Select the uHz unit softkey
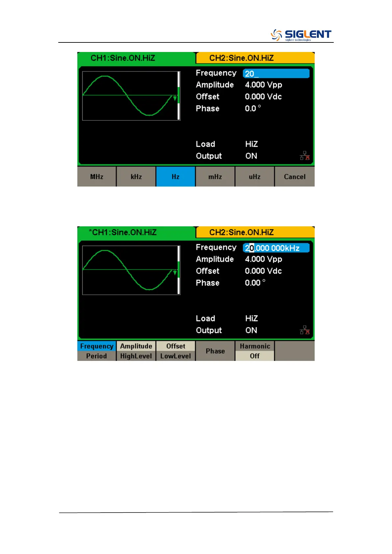392x554 pixels. (x=255, y=177)
